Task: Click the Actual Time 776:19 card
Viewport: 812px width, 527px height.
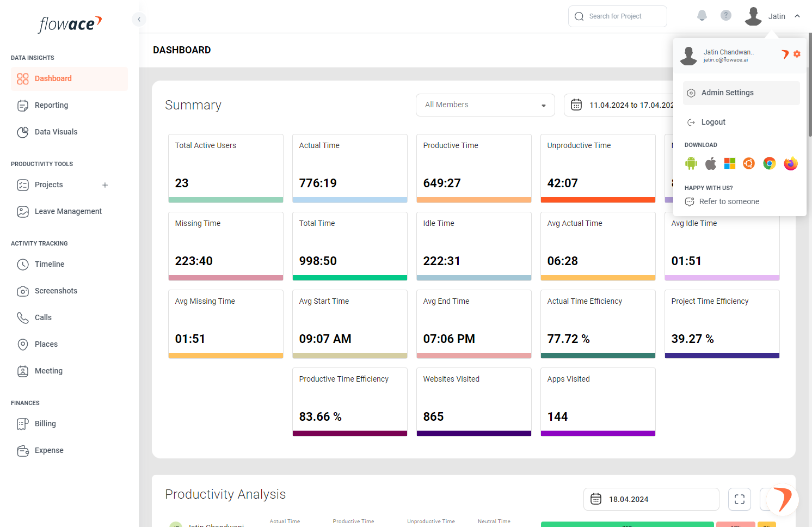Action: point(350,168)
